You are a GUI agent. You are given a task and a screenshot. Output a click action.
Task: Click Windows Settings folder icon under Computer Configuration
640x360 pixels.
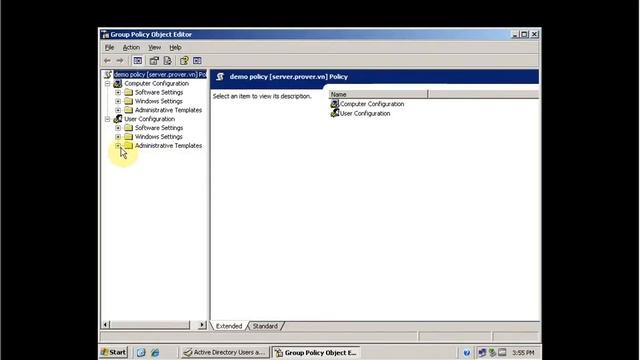pos(129,101)
